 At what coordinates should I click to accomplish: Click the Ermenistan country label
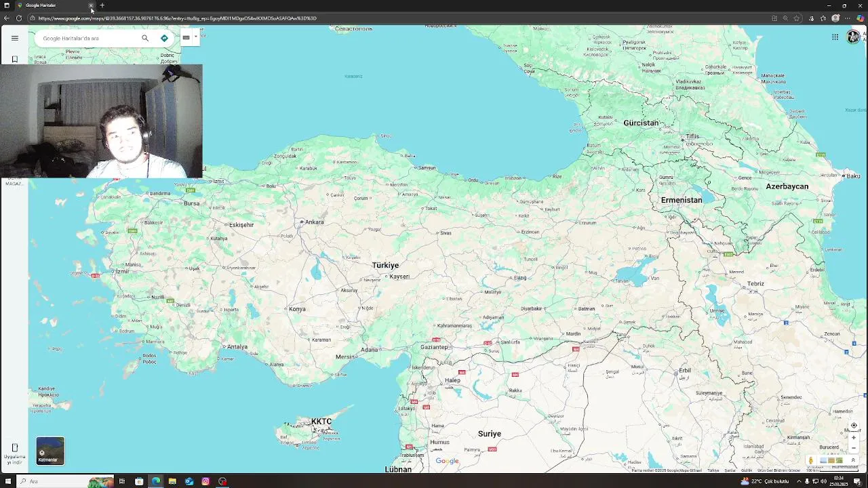(x=682, y=200)
